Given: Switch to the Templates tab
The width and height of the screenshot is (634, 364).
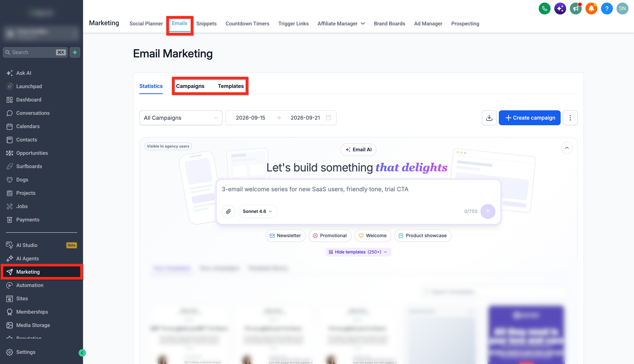Looking at the screenshot, I should (x=231, y=86).
